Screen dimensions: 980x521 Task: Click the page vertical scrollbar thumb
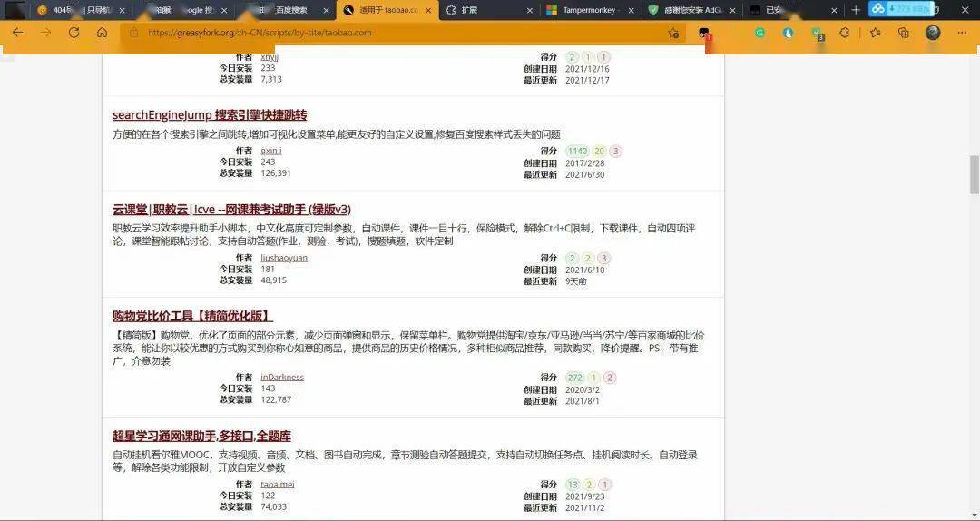974,174
